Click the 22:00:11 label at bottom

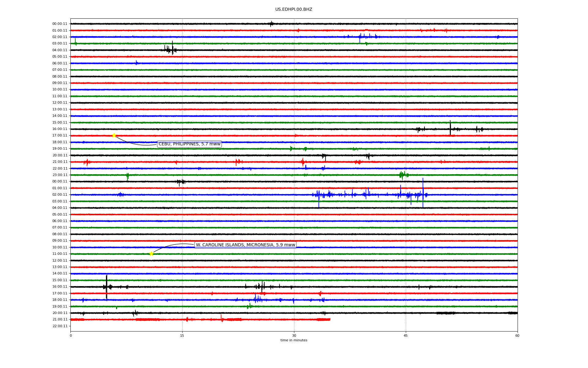coord(60,326)
